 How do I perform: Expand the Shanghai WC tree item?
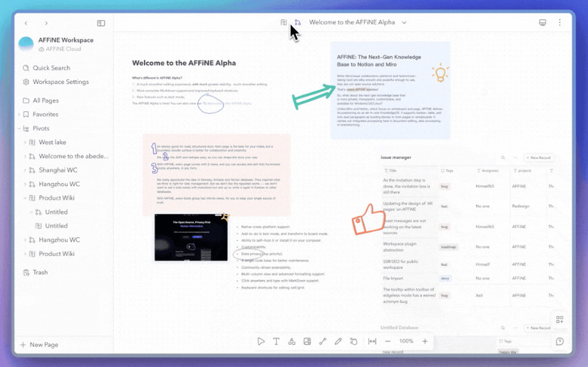tap(25, 170)
